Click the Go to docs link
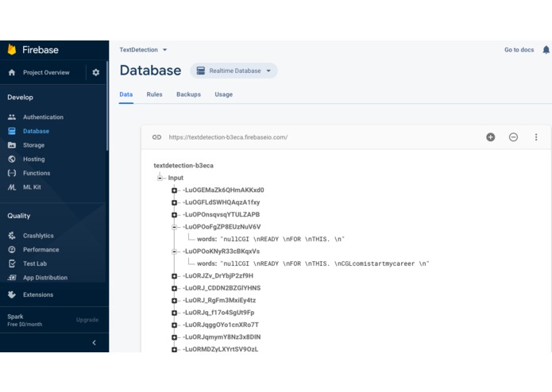 click(x=519, y=50)
